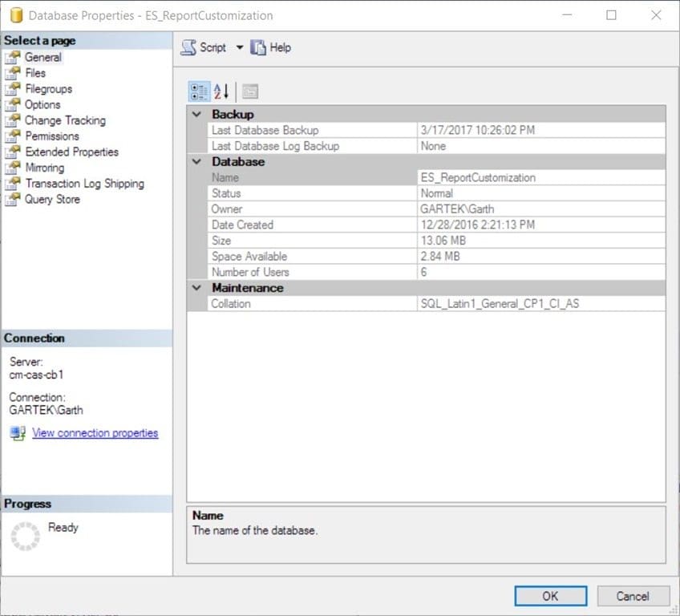
Task: Click the Mirroring page icon
Action: 13,168
